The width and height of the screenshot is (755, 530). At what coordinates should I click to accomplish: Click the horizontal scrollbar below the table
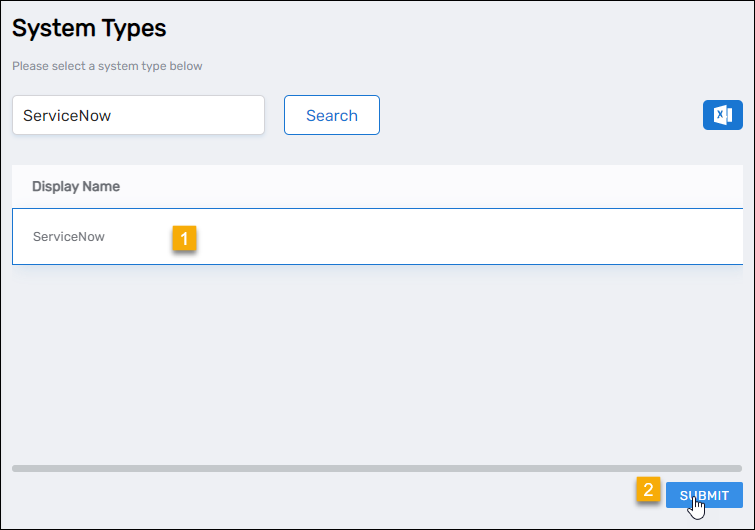click(x=377, y=468)
